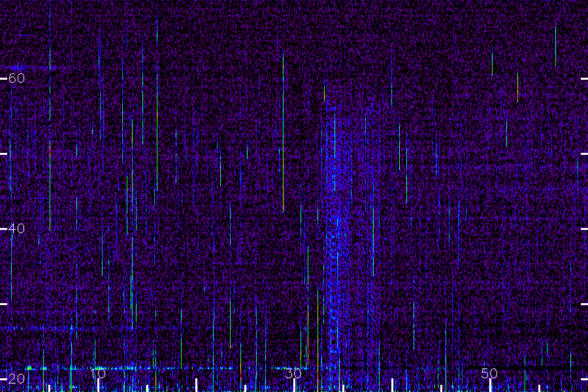Click the 20 frequency axis label

(x=16, y=379)
